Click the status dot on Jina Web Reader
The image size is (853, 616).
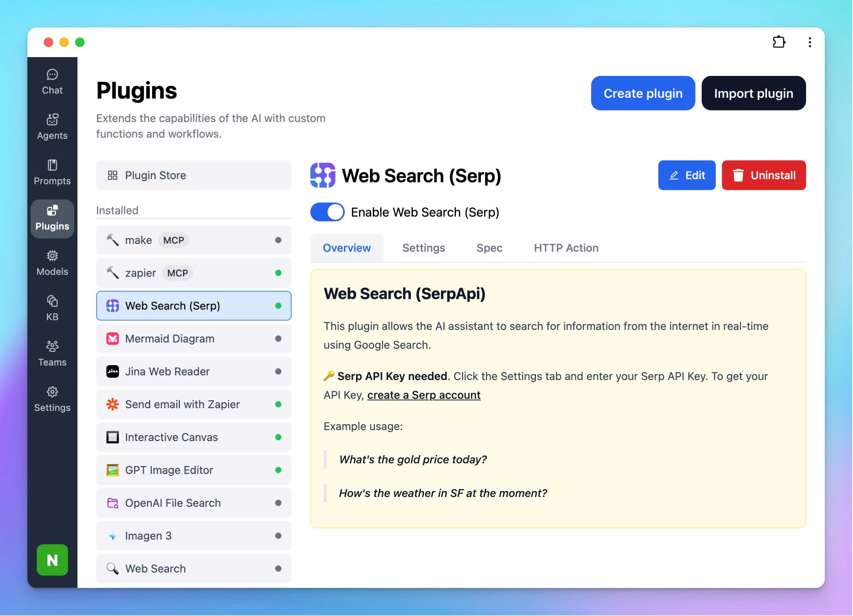pyautogui.click(x=278, y=371)
